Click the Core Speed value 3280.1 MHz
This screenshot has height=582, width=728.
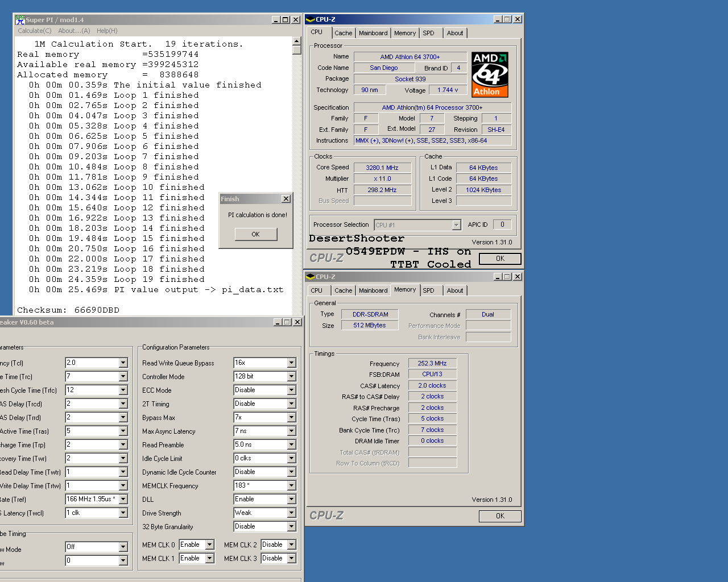pyautogui.click(x=382, y=168)
